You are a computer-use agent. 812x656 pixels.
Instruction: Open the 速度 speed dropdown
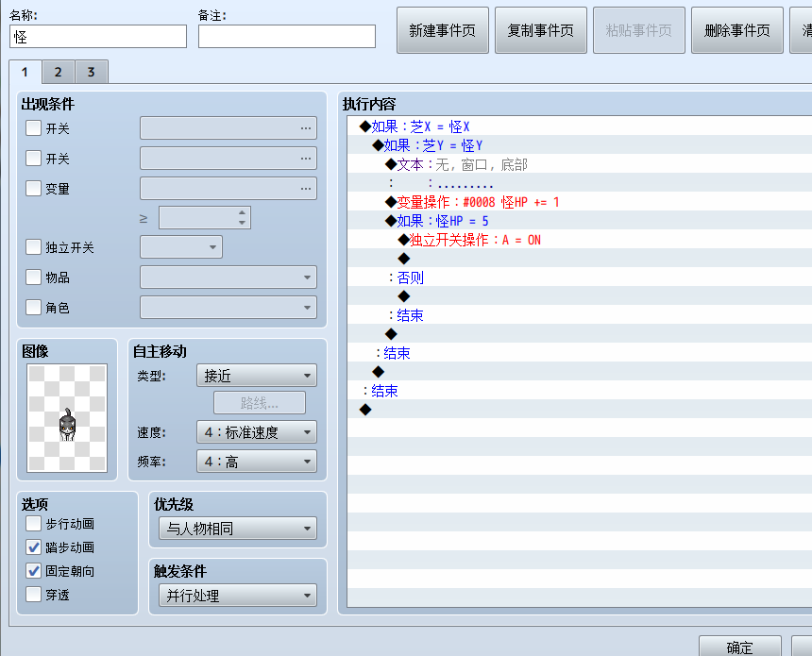(x=257, y=431)
